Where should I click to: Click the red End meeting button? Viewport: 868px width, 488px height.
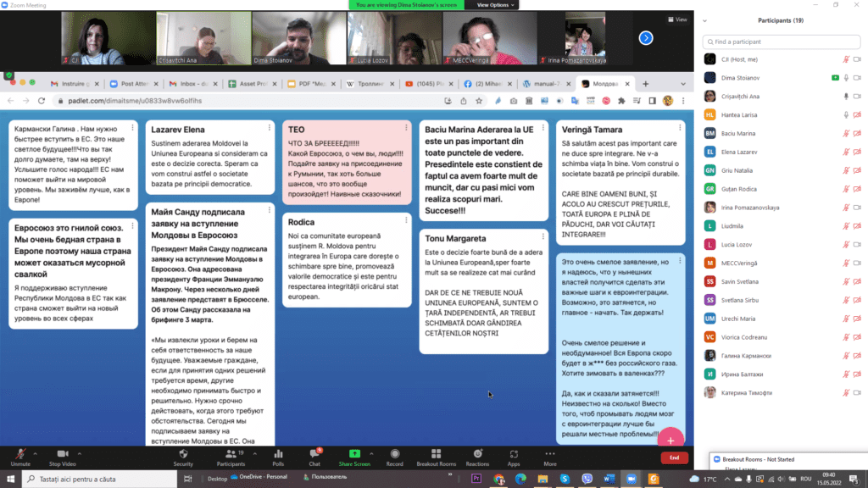tap(674, 457)
